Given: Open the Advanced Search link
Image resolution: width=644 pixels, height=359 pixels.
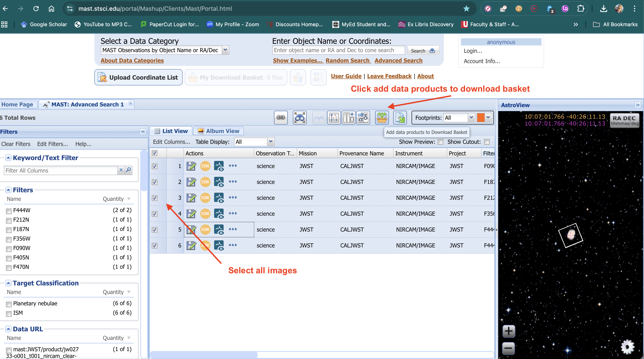Looking at the screenshot, I should pyautogui.click(x=398, y=60).
